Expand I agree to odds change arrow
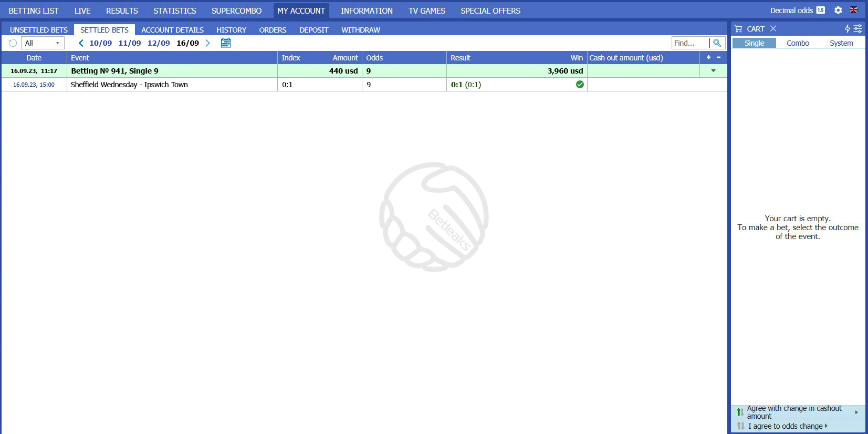Screen dimensions: 868x434 (826, 426)
